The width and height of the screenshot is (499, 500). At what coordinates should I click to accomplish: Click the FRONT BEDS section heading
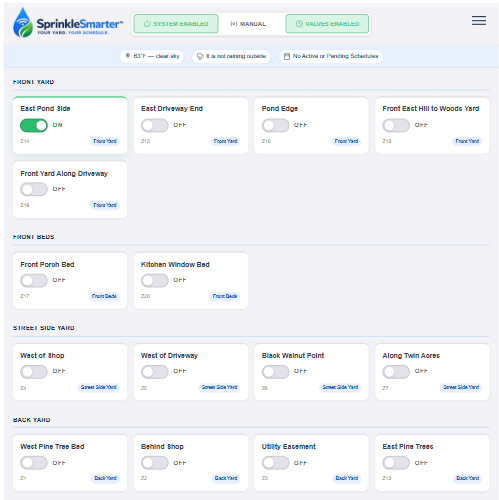point(33,237)
